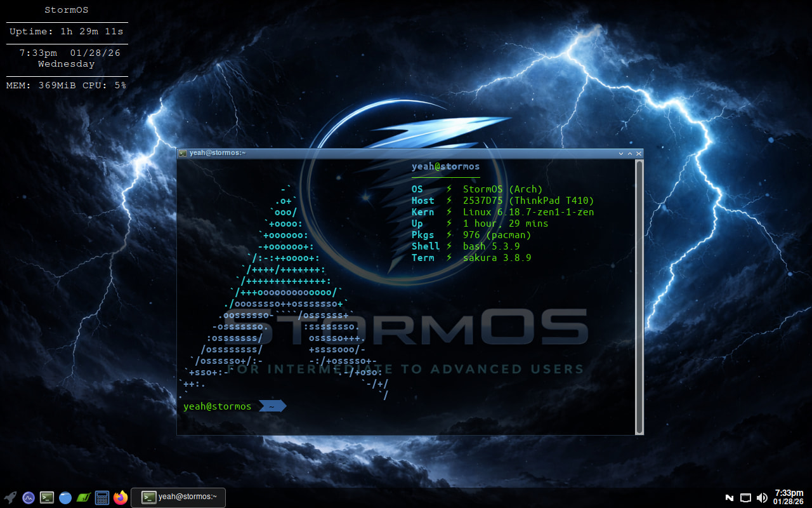Launch the calculator from the taskbar
812x508 pixels.
(x=102, y=498)
